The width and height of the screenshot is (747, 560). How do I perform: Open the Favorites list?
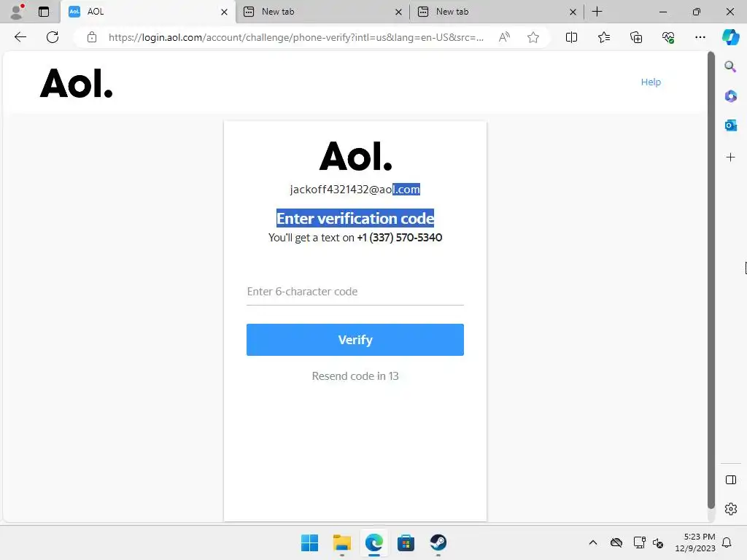click(603, 37)
